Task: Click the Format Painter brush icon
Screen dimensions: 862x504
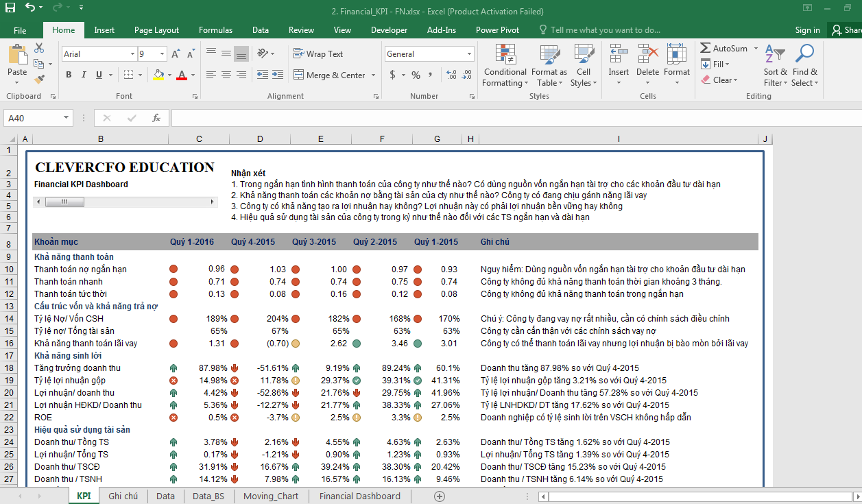Action: (39, 80)
